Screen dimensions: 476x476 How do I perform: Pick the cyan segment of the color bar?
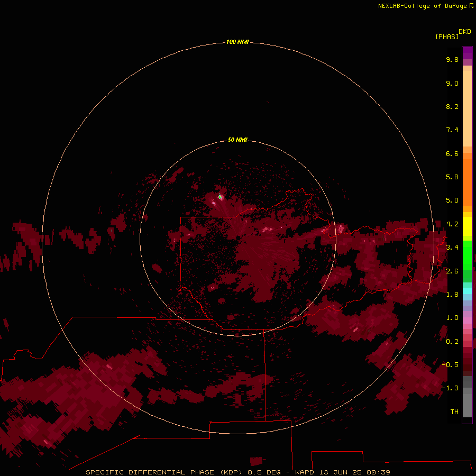click(467, 291)
